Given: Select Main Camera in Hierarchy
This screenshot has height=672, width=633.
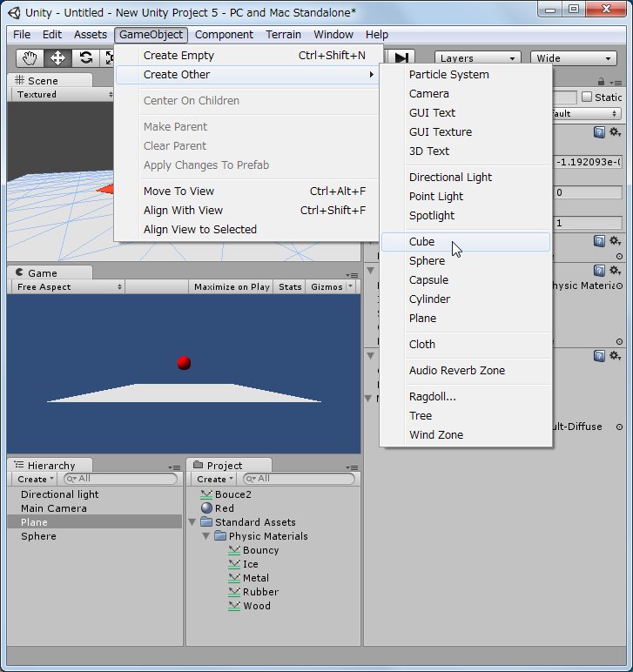Looking at the screenshot, I should [x=95, y=508].
